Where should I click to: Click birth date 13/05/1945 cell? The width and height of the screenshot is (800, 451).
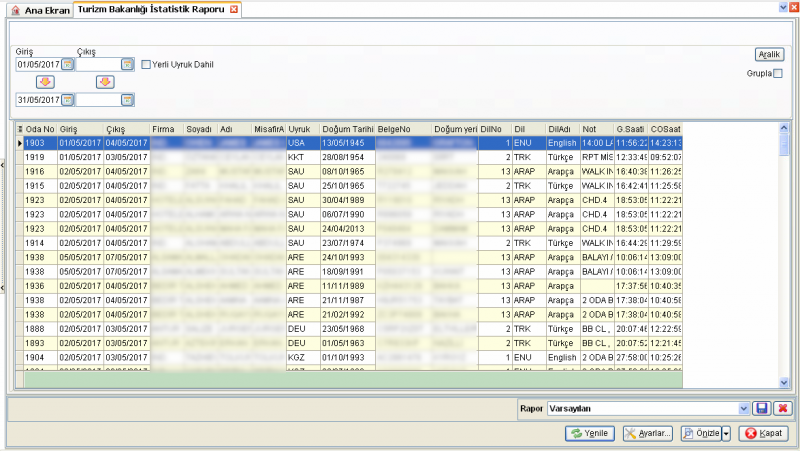tap(347, 143)
